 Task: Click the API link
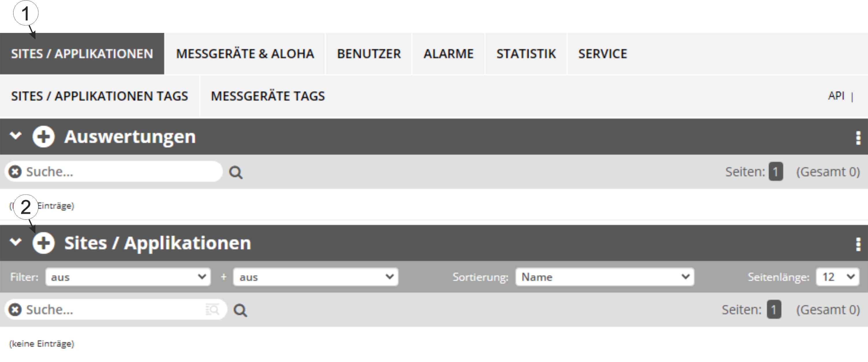pyautogui.click(x=836, y=96)
